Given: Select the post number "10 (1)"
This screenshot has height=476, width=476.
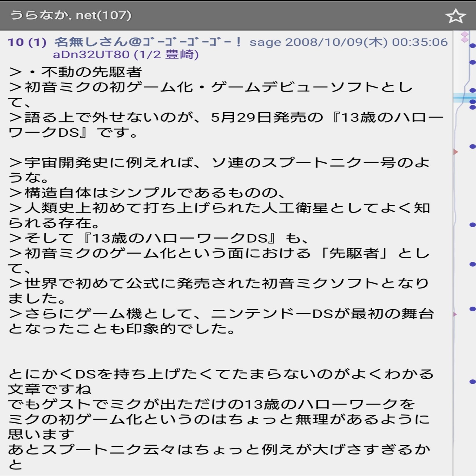Looking at the screenshot, I should 27,42.
